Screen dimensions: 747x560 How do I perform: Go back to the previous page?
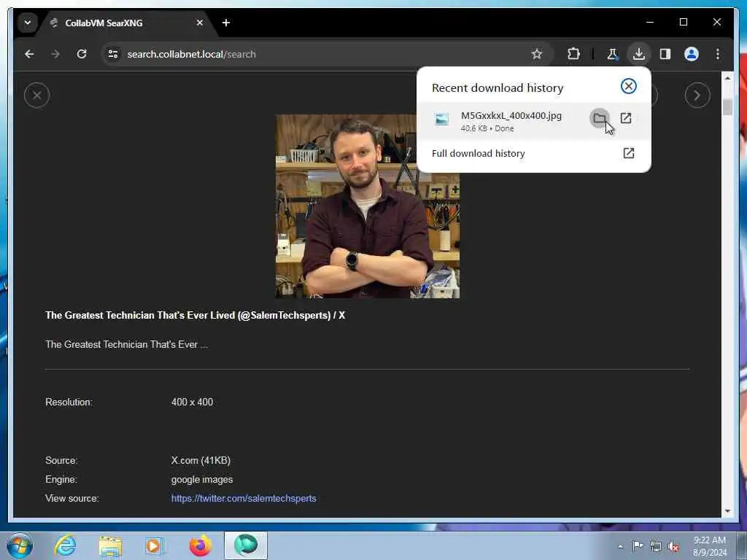(x=29, y=54)
